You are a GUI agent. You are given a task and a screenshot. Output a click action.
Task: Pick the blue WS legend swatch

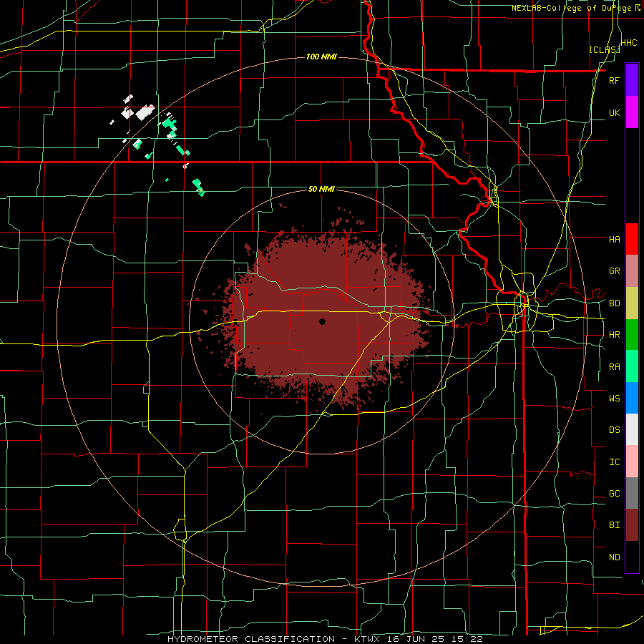(632, 398)
